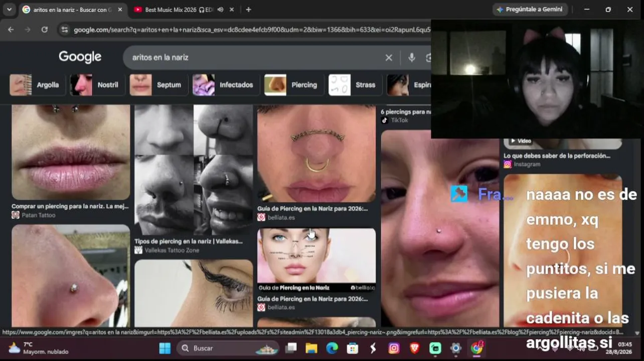Viewport: 644px width, 361px height.
Task: Click the taskbar Buscar search box
Action: point(229,348)
